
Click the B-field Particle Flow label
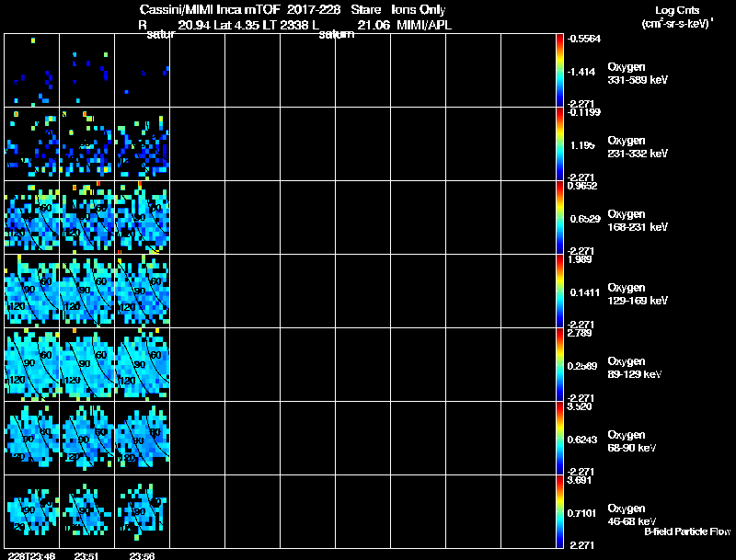click(x=687, y=531)
